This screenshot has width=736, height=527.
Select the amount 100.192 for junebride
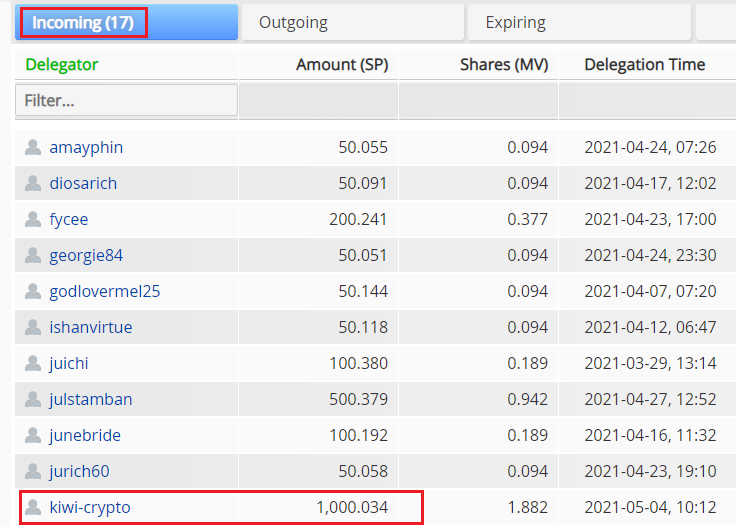coord(359,435)
